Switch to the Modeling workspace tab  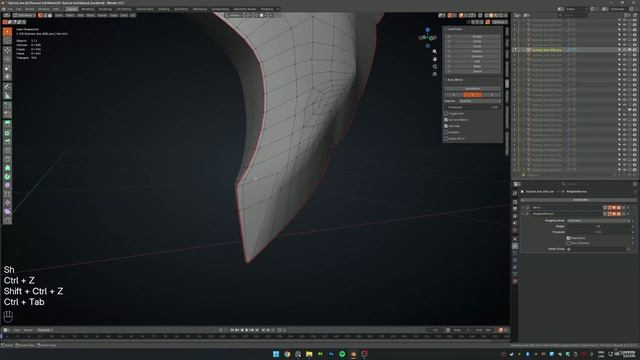point(87,9)
